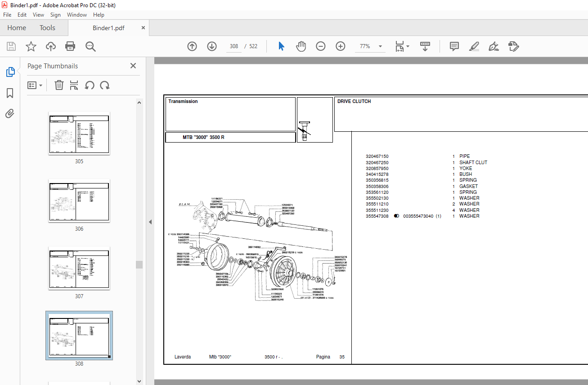588x385 pixels.
Task: Click the thumbnail panel scrollbar handle
Action: (x=139, y=264)
